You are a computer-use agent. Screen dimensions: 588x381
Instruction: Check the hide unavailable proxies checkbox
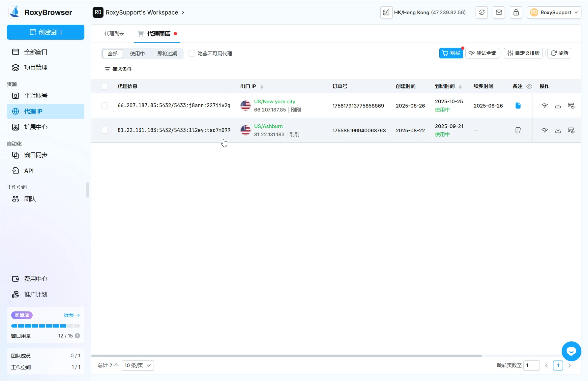(191, 53)
